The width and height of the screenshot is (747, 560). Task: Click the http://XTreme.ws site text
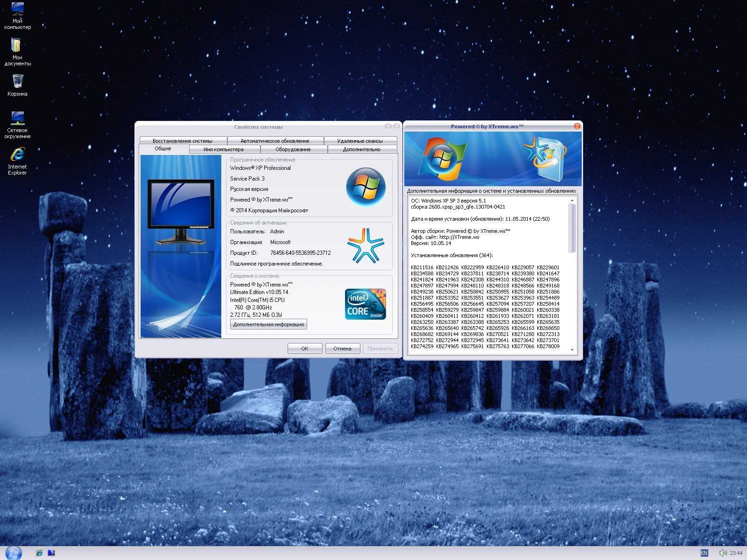[x=459, y=237]
